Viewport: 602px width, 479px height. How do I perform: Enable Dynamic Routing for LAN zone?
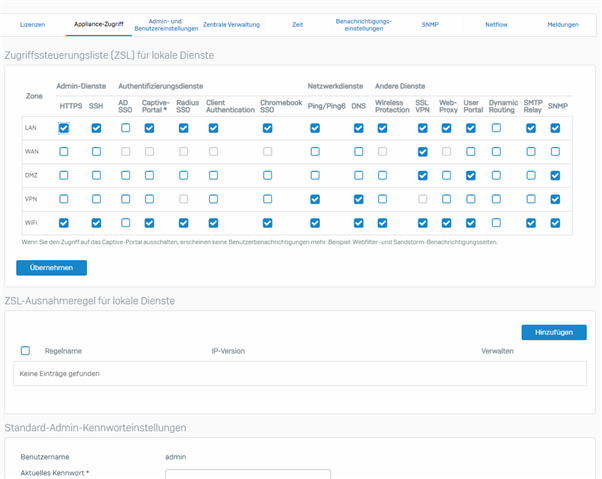pyautogui.click(x=496, y=128)
